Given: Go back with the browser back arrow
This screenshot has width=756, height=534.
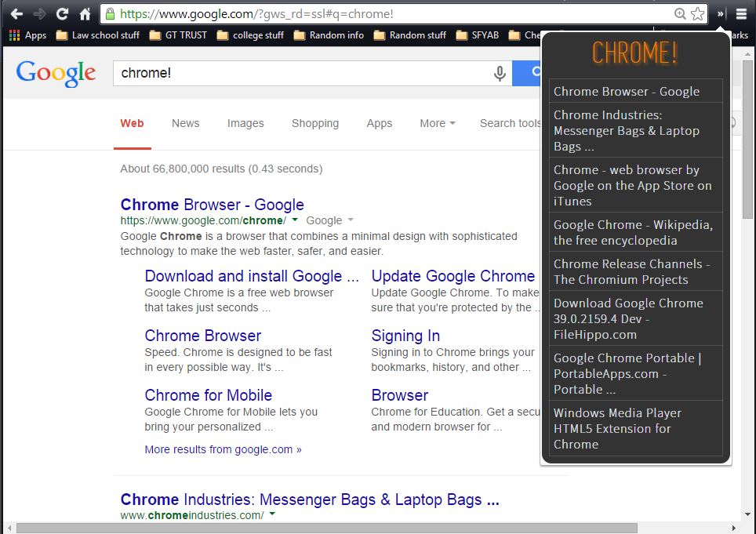Looking at the screenshot, I should pyautogui.click(x=16, y=14).
